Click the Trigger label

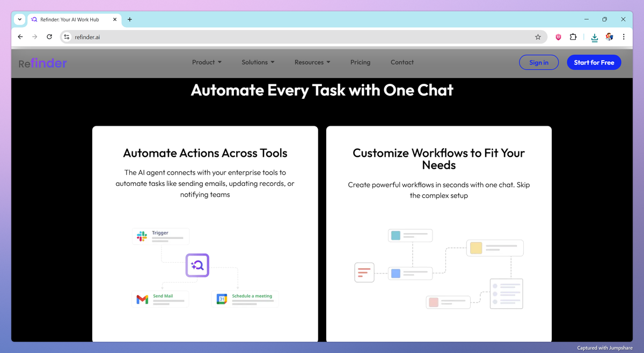[x=160, y=233]
